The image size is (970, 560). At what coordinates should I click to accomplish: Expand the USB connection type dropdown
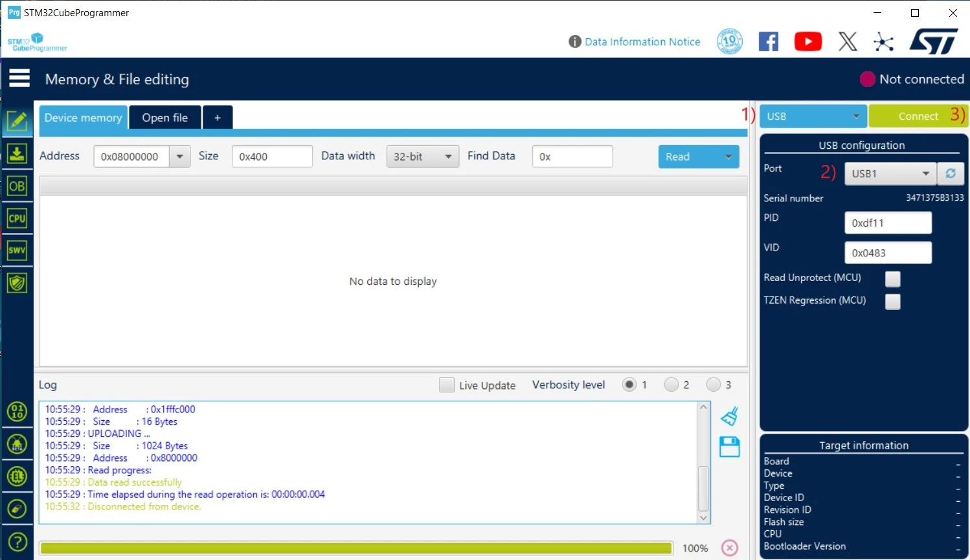coord(813,117)
